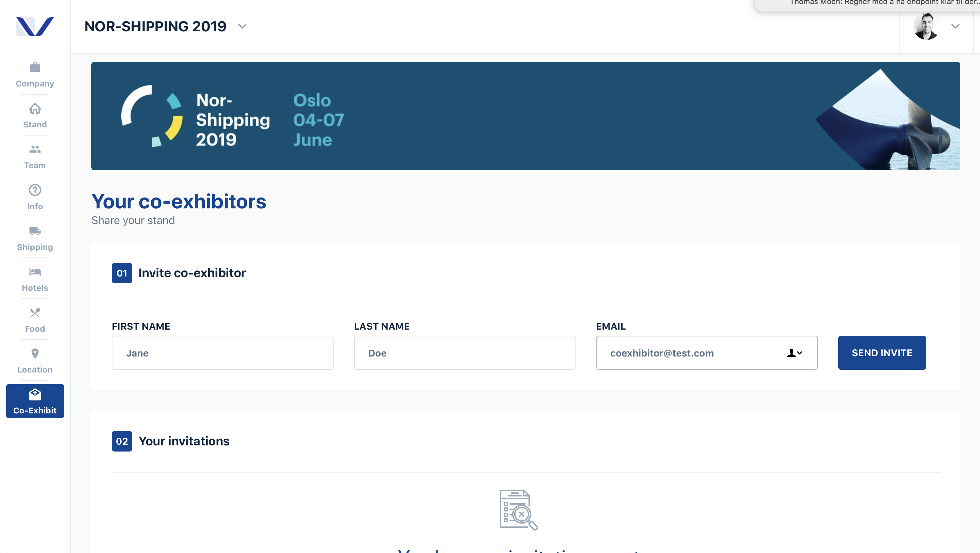Focus the First Name input field
Screen dimensions: 980x553
point(223,353)
